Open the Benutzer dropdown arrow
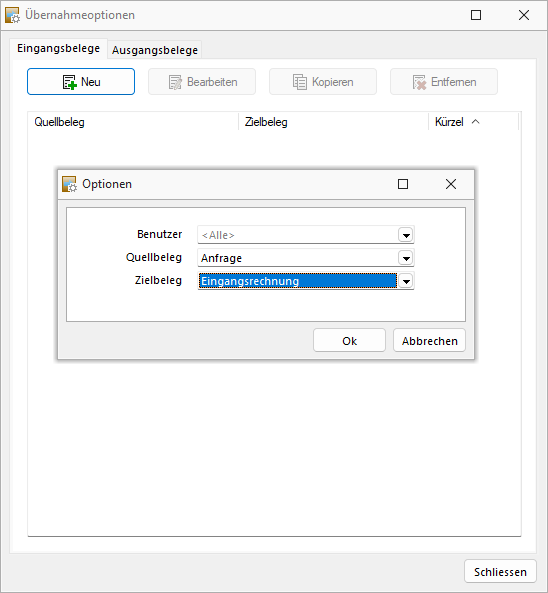Screen dimensions: 548x593 tap(406, 235)
